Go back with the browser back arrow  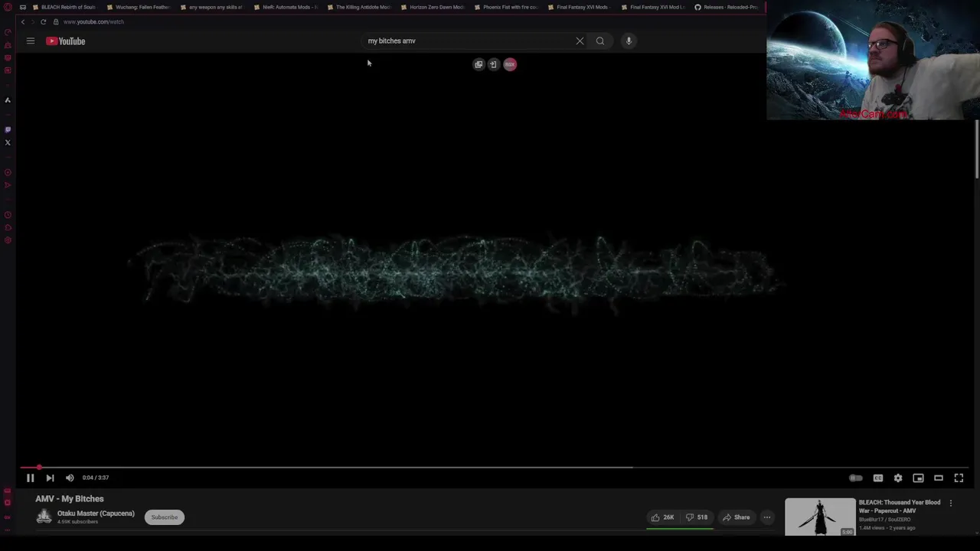point(23,21)
